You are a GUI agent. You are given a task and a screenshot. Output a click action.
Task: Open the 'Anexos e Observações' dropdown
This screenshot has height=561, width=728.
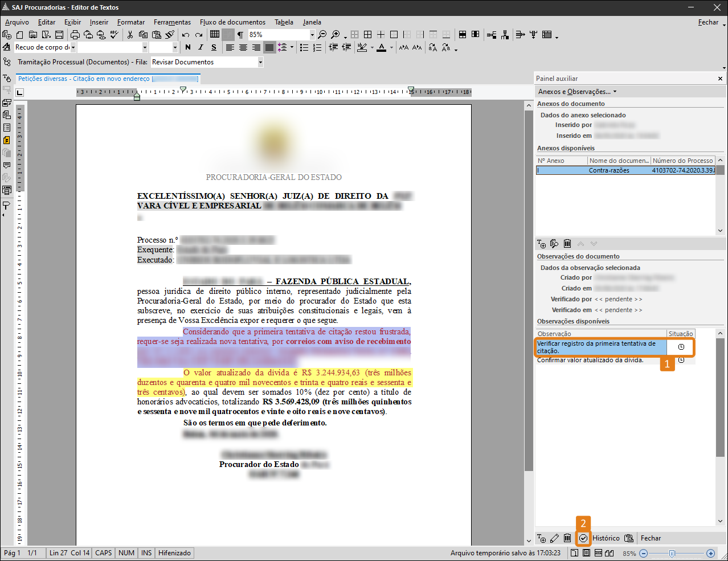(x=577, y=92)
